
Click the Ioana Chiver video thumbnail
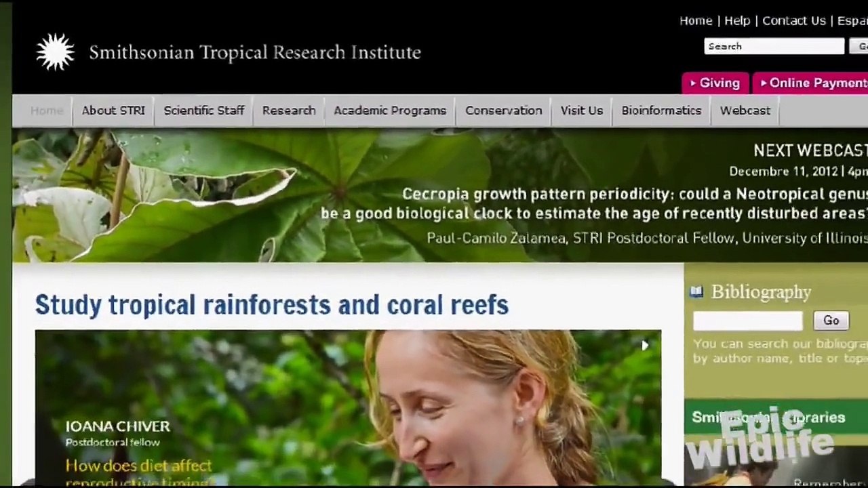pyautogui.click(x=348, y=407)
